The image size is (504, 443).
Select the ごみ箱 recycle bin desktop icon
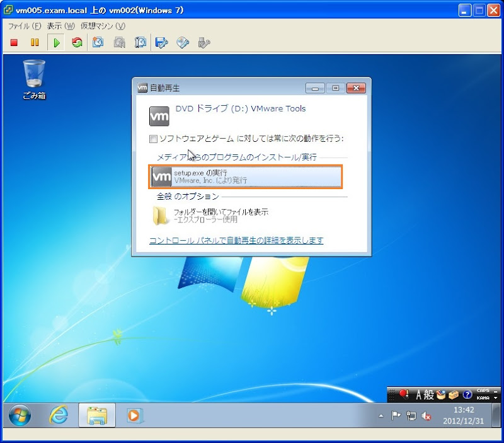pos(34,79)
